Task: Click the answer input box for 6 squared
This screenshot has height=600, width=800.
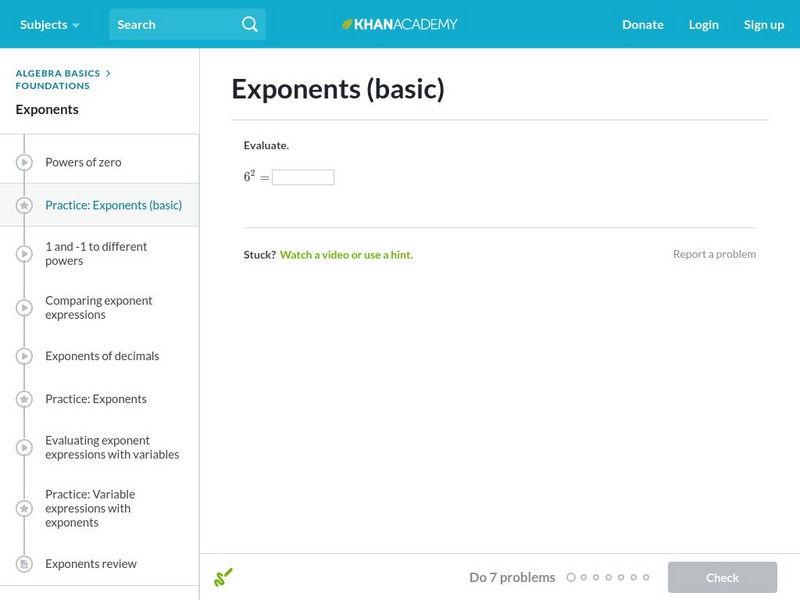Action: coord(303,177)
